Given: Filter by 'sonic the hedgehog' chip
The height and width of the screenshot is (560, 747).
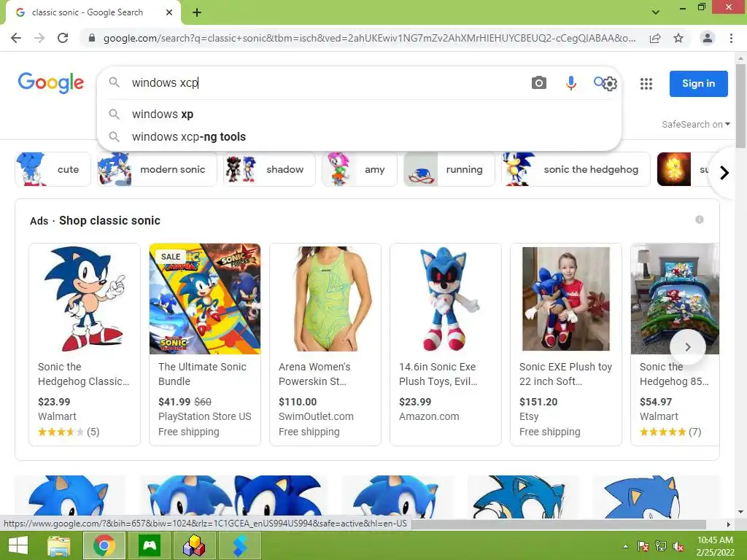Looking at the screenshot, I should (x=576, y=169).
